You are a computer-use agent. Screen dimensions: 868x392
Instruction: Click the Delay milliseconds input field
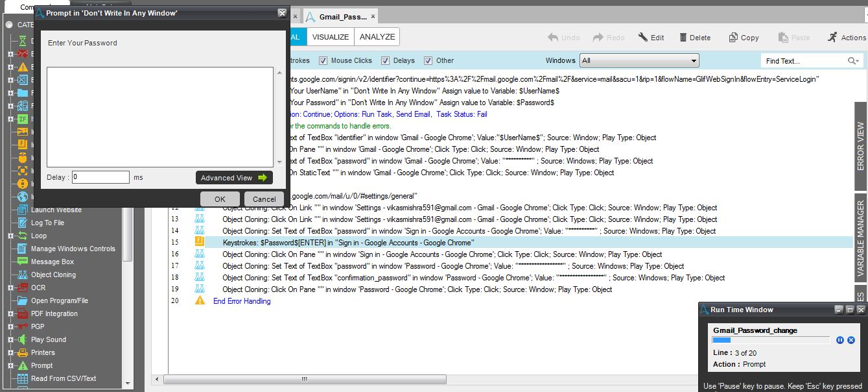[100, 177]
